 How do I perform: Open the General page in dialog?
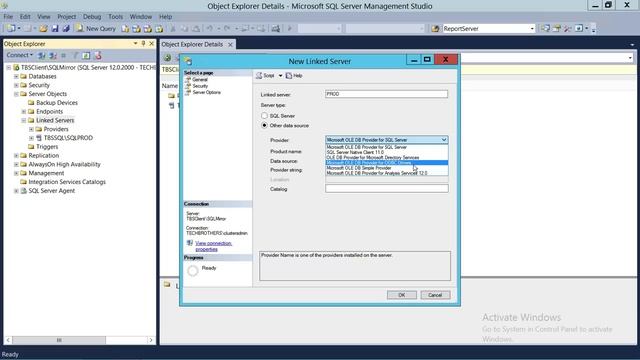(x=200, y=80)
